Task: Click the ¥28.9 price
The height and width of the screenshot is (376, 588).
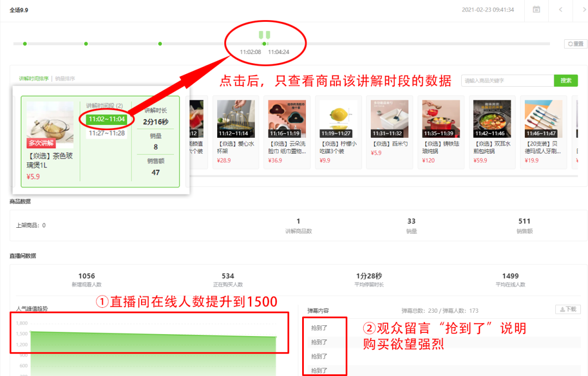Action: pyautogui.click(x=224, y=160)
